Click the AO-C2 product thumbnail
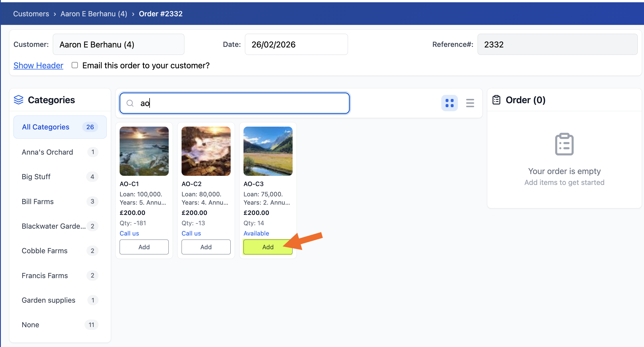This screenshot has height=347, width=644. click(206, 151)
